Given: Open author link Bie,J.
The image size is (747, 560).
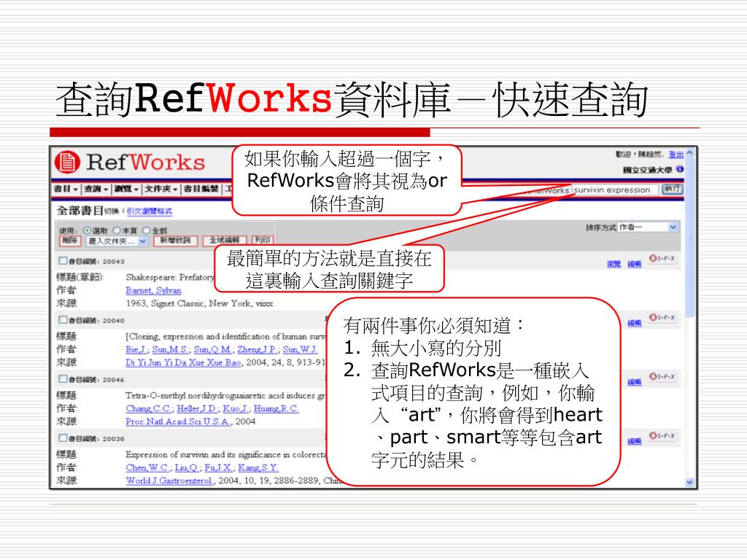Looking at the screenshot, I should tap(136, 349).
